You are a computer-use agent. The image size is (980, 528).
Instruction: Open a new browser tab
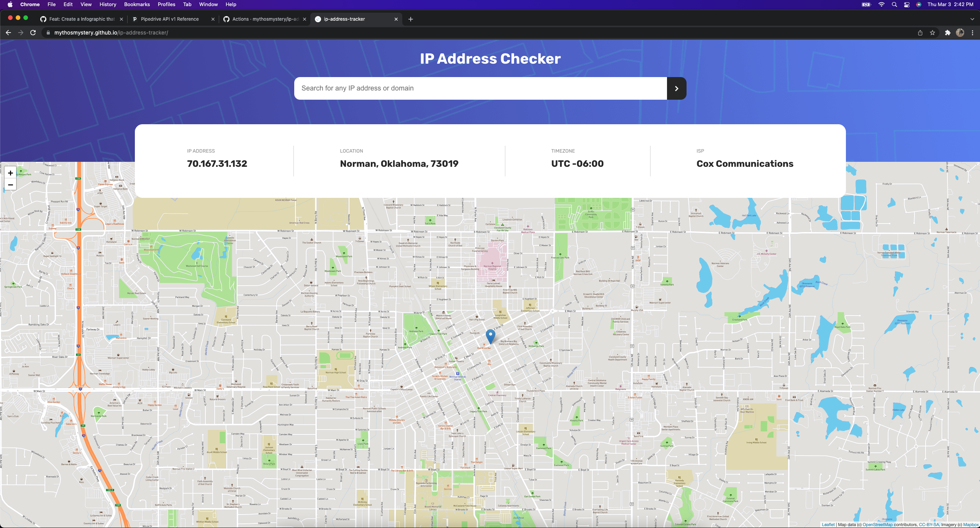[x=410, y=19]
